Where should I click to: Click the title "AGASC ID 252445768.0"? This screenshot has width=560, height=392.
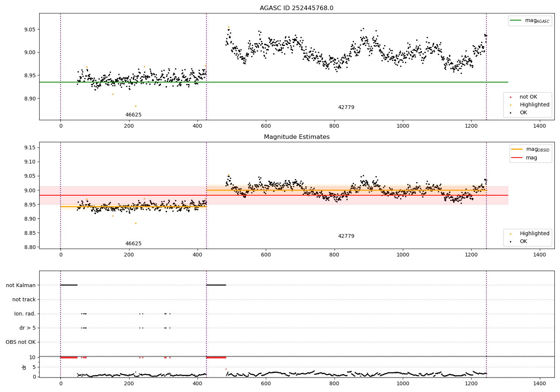(x=296, y=8)
